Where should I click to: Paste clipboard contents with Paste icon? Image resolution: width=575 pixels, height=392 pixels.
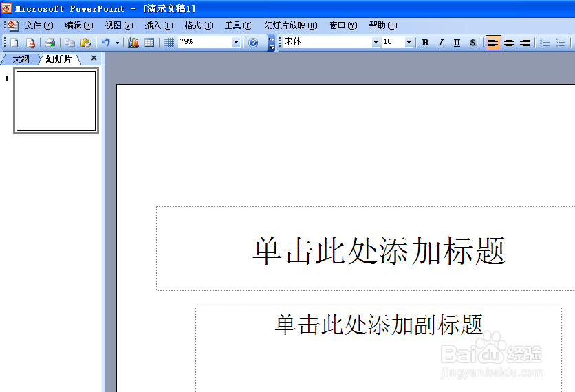coord(86,43)
